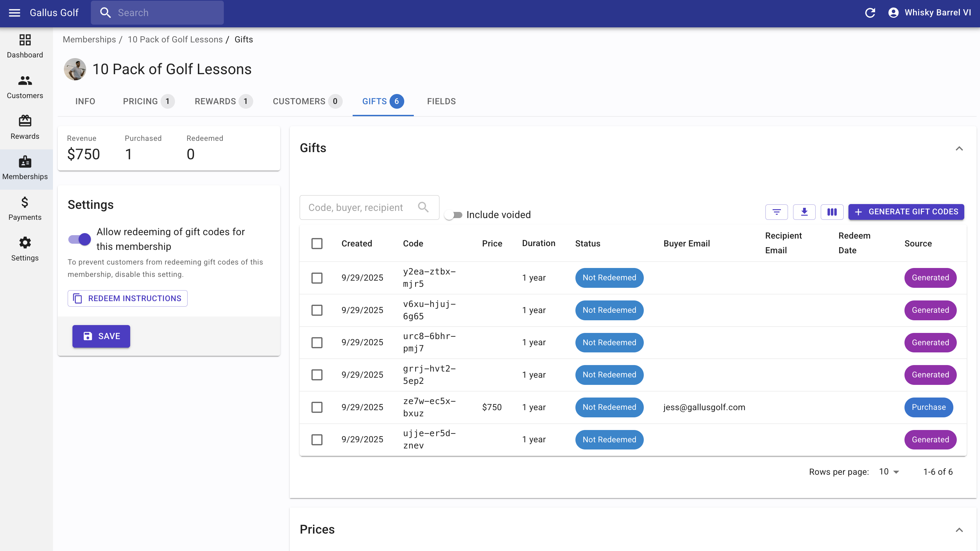The image size is (980, 551).
Task: Open the Rows per page dropdown
Action: coord(889,472)
